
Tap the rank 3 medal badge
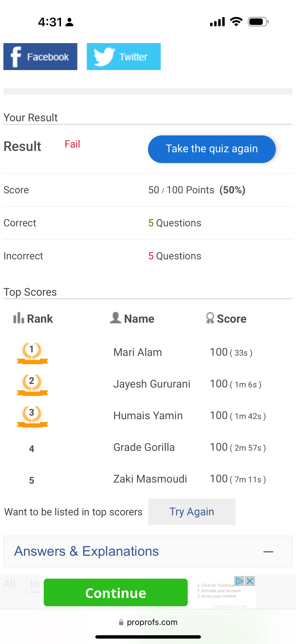pyautogui.click(x=32, y=417)
